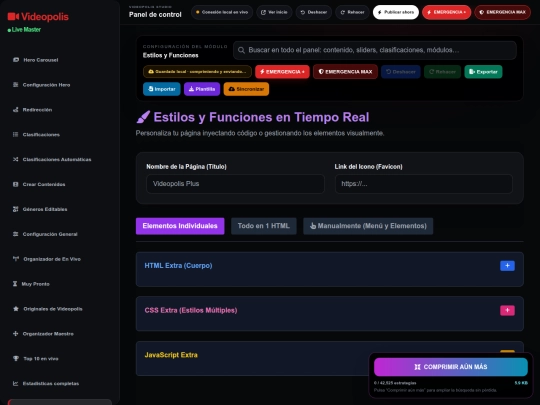Focus Nombre de la Página input field

pyautogui.click(x=235, y=184)
